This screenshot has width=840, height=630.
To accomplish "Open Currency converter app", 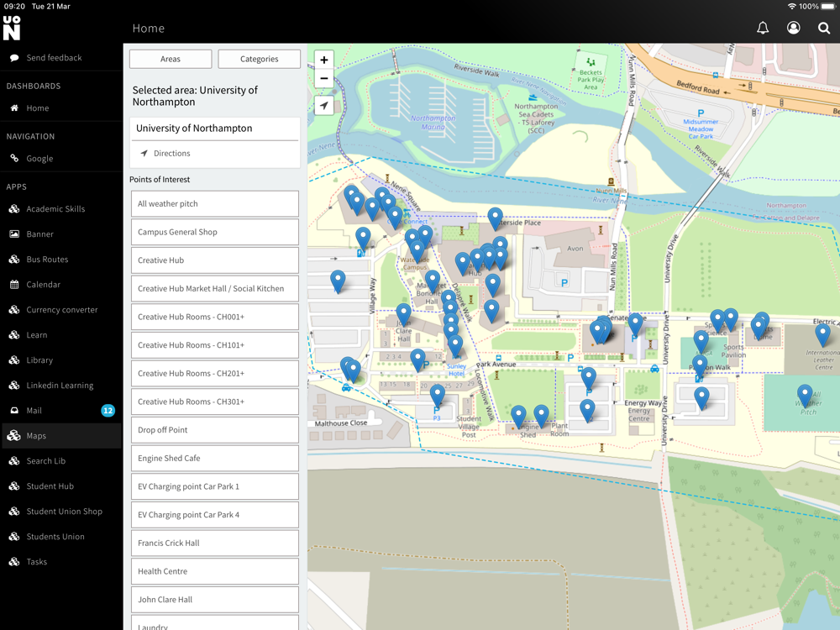I will click(61, 310).
